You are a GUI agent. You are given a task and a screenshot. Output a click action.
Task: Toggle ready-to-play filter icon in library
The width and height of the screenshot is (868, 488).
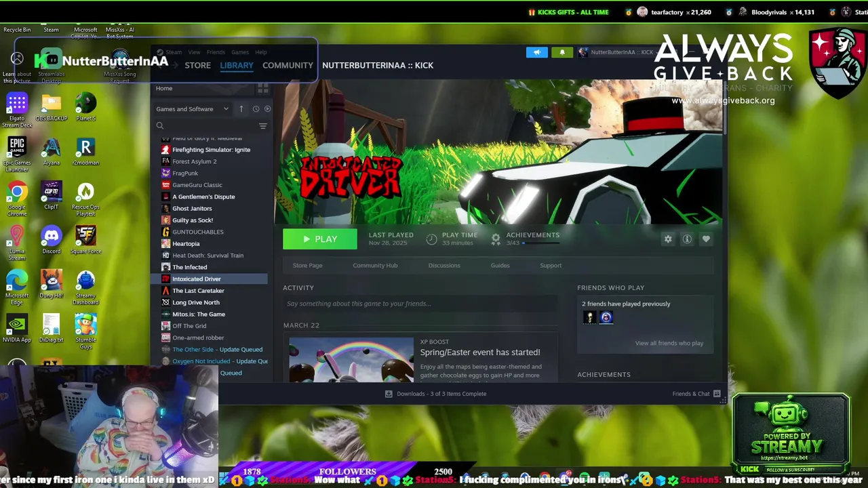tap(267, 108)
